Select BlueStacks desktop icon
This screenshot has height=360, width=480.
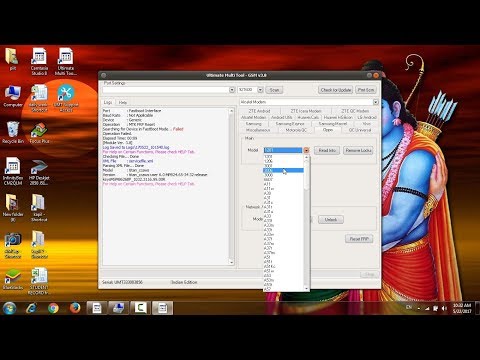coord(13,279)
